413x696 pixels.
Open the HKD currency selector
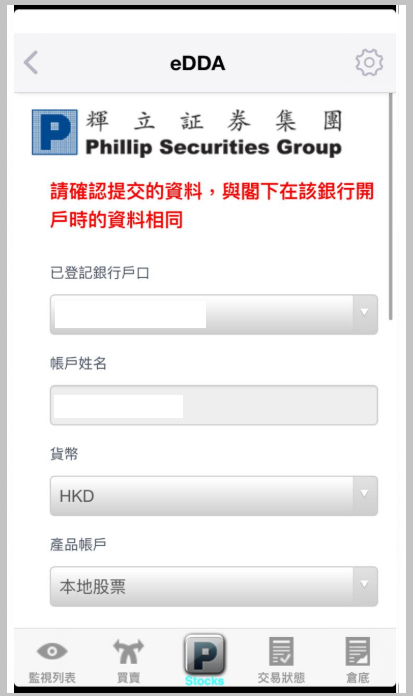click(x=214, y=496)
